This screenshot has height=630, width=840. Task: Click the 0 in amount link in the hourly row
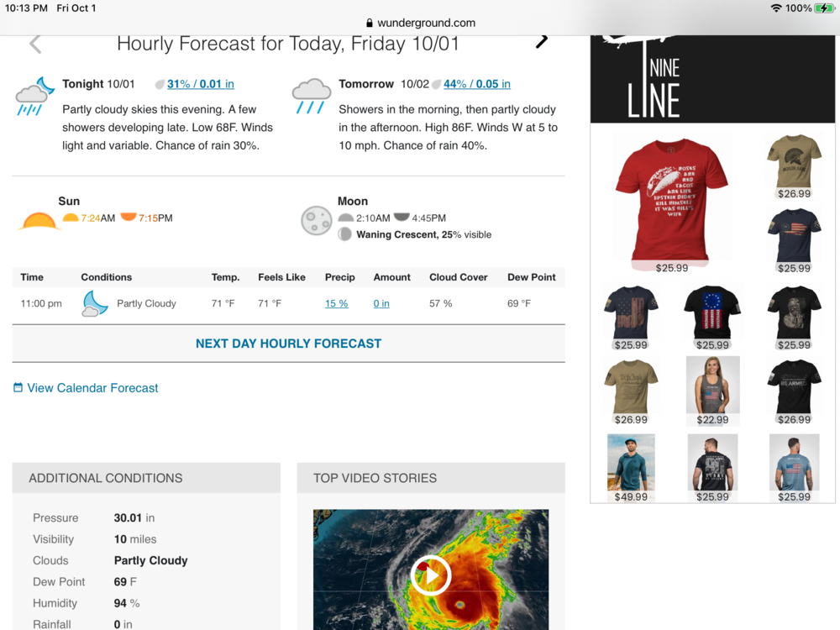(x=381, y=303)
